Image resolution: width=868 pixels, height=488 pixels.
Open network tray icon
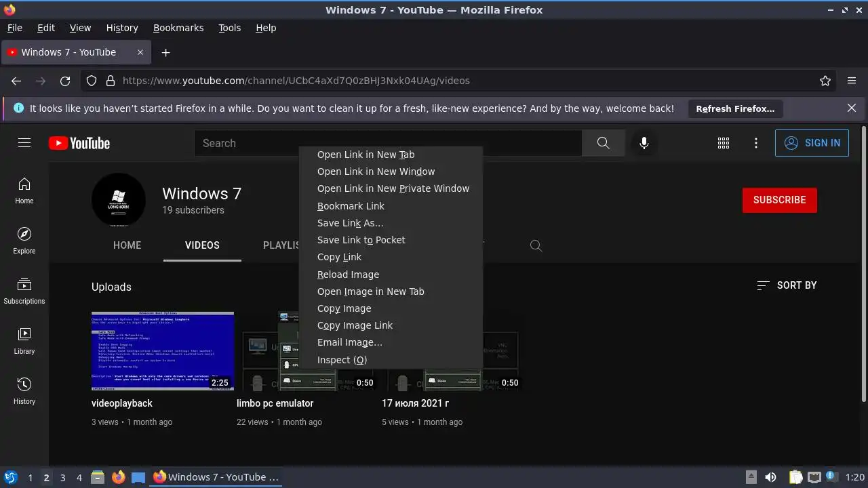814,477
